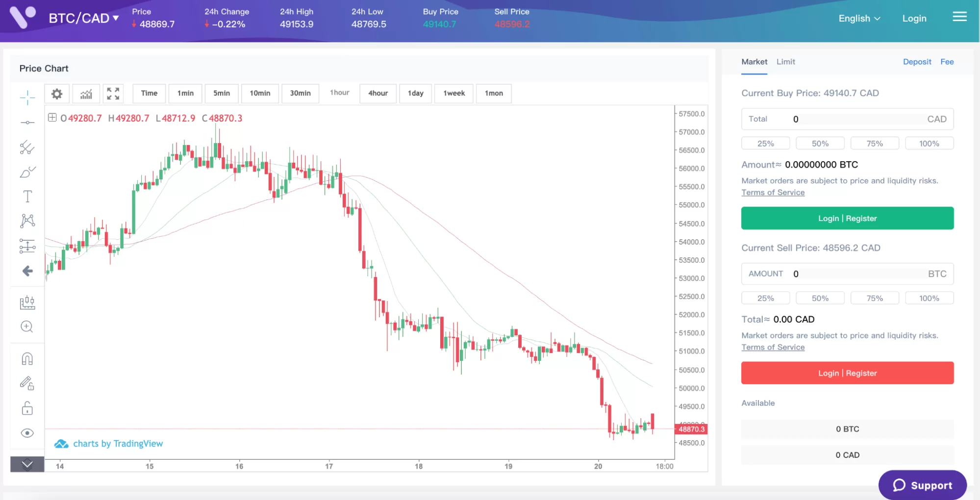Choose 50% in the buy section
The width and height of the screenshot is (980, 500).
[x=820, y=144]
